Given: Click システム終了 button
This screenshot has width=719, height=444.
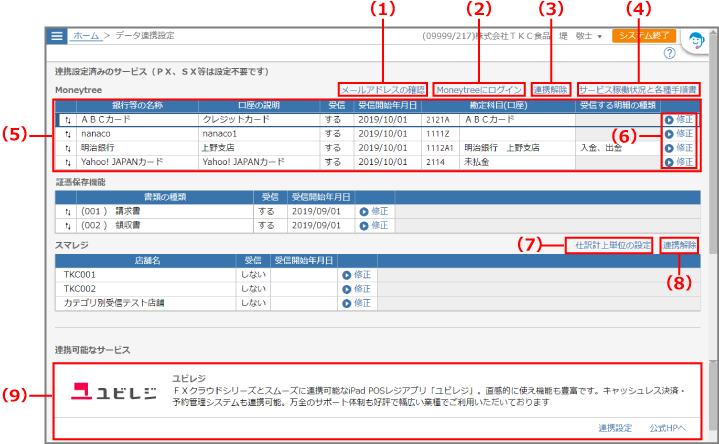Looking at the screenshot, I should (644, 36).
